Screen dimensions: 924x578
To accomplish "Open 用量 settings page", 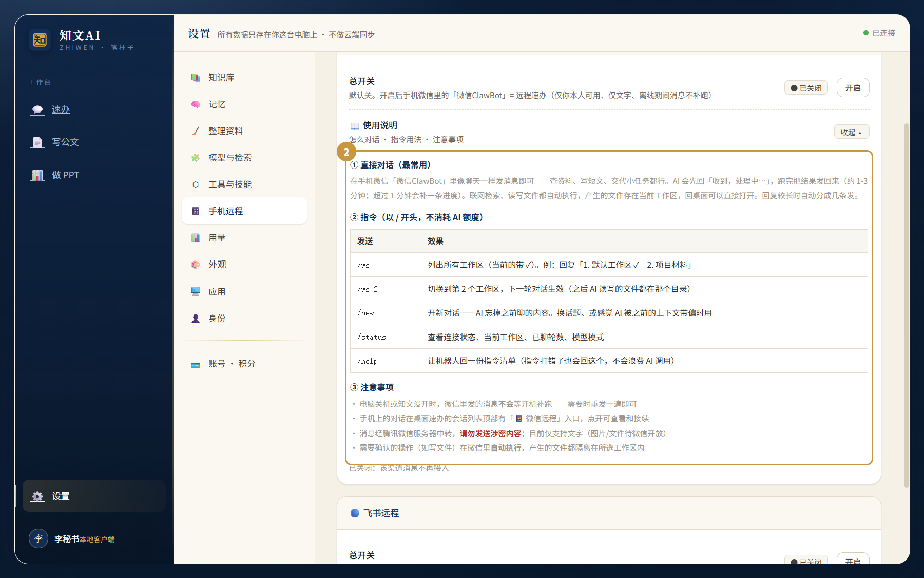I will point(244,238).
